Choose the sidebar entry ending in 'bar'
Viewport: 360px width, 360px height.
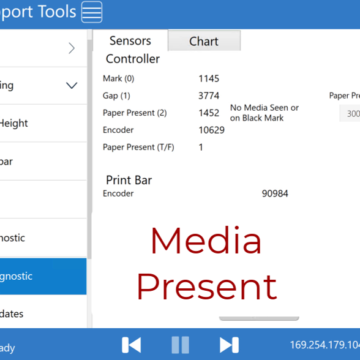pyautogui.click(x=43, y=162)
